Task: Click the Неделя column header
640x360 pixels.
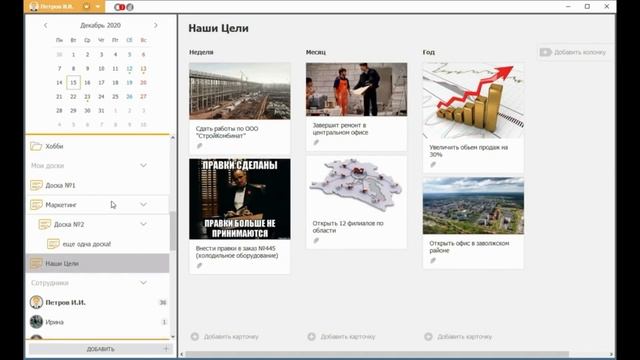Action: pos(201,52)
